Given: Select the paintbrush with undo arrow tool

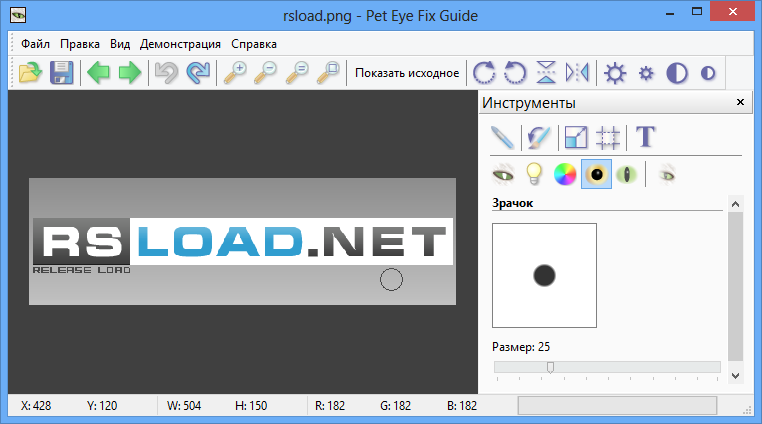Looking at the screenshot, I should (539, 137).
